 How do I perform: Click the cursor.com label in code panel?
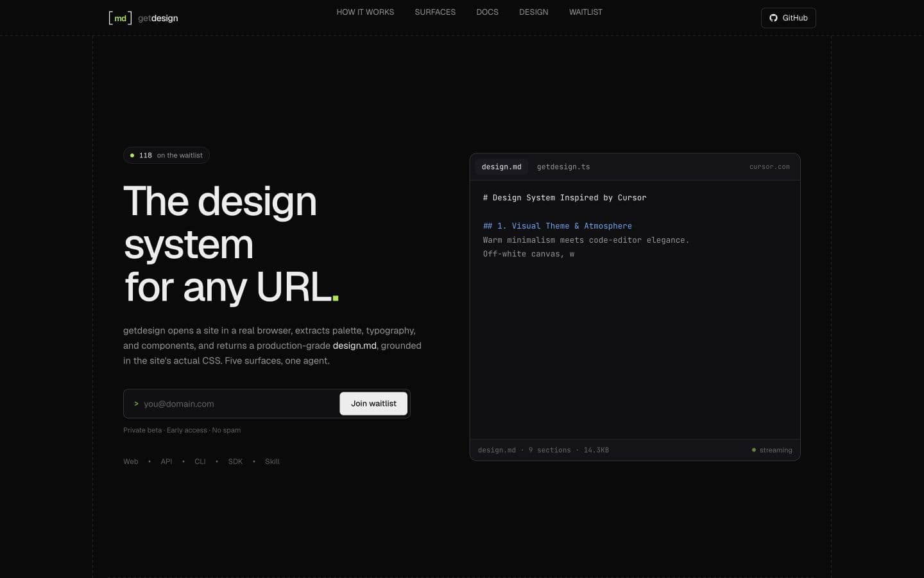click(x=769, y=167)
